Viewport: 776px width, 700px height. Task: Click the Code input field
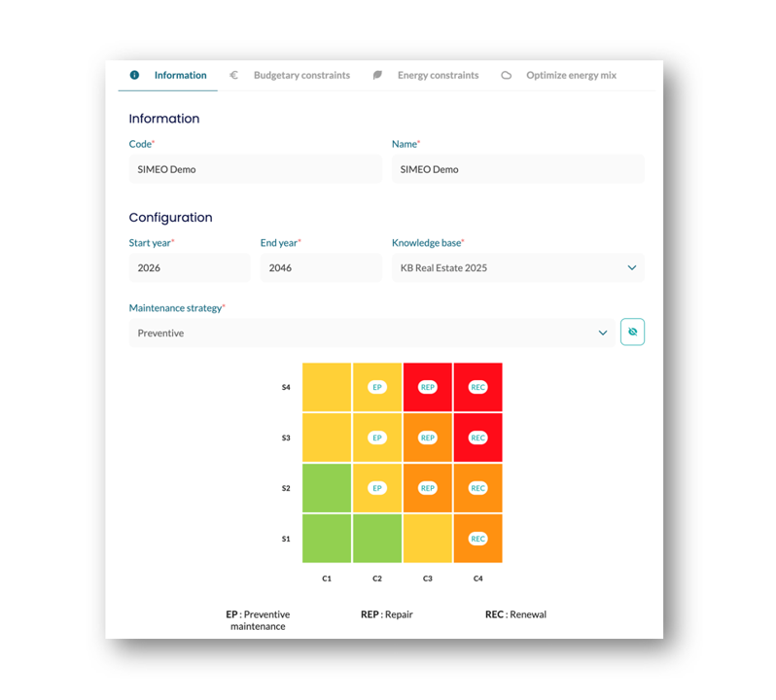(255, 169)
